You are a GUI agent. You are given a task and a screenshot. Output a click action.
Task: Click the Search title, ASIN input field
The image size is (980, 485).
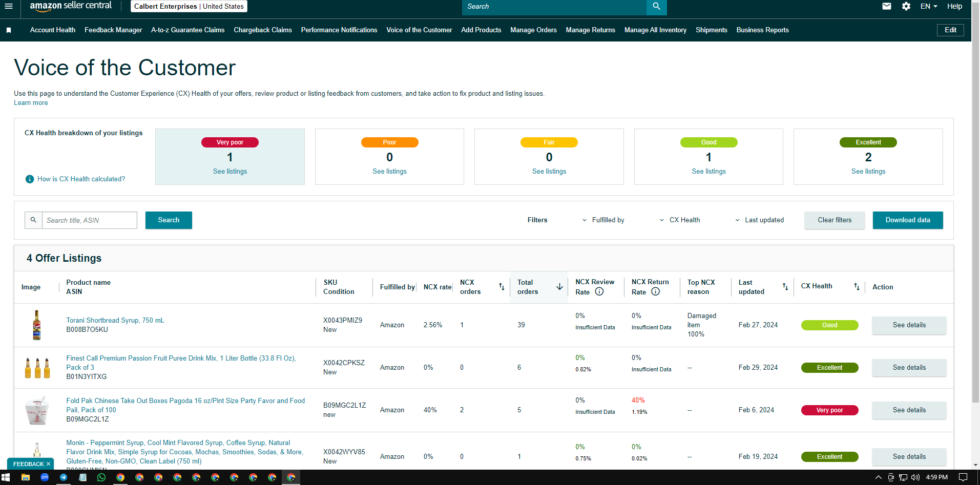(x=89, y=220)
